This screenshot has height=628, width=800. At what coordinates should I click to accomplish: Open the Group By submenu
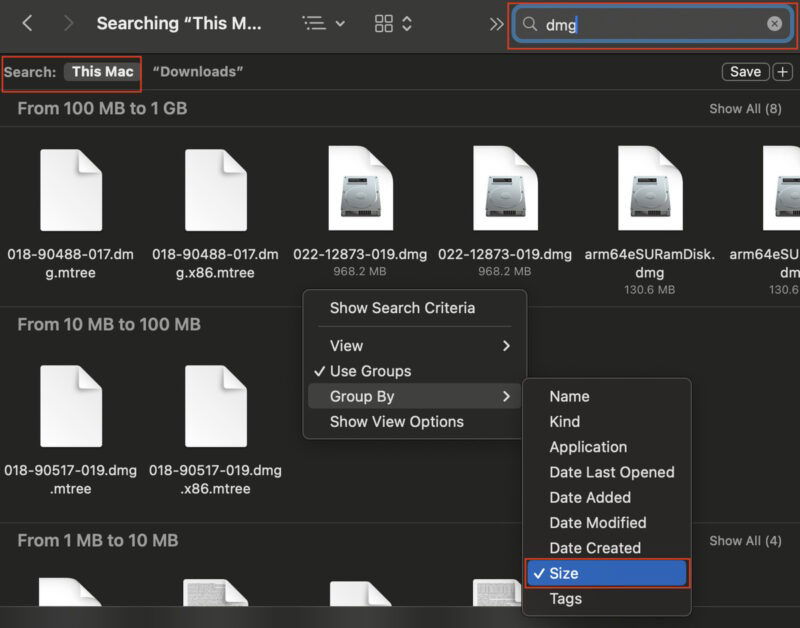pos(365,397)
